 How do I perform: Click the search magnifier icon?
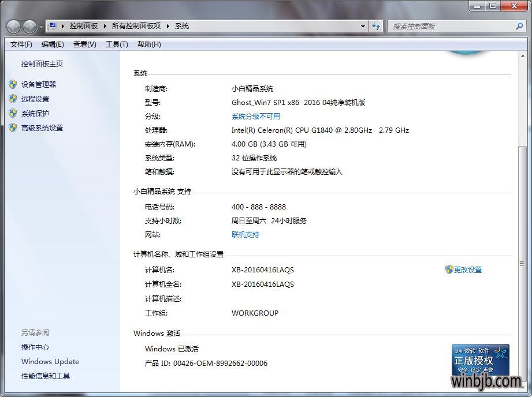point(519,26)
